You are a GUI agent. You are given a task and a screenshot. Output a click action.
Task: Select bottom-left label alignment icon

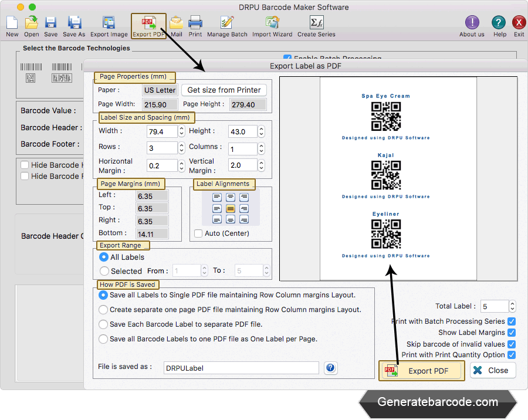pyautogui.click(x=217, y=220)
